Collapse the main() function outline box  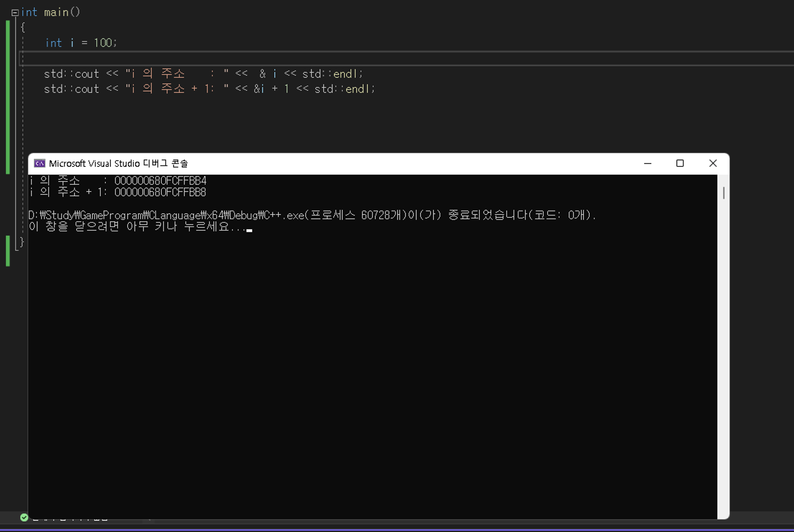tap(15, 13)
